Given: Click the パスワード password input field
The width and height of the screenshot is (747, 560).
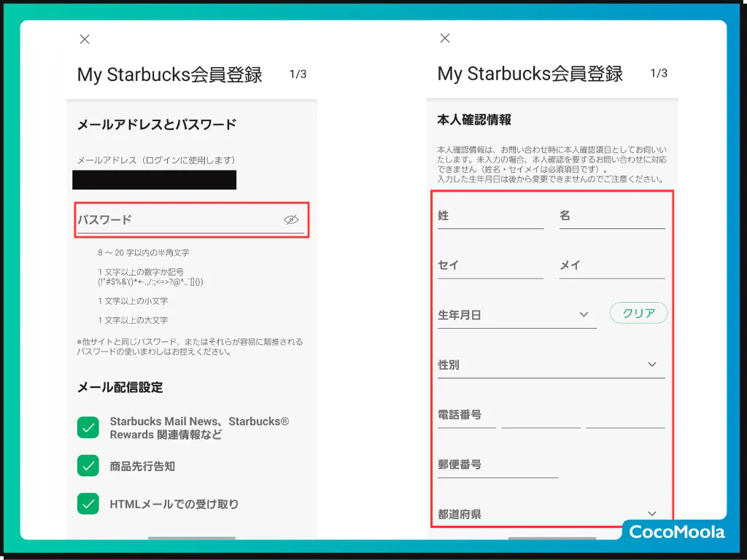Looking at the screenshot, I should [190, 220].
